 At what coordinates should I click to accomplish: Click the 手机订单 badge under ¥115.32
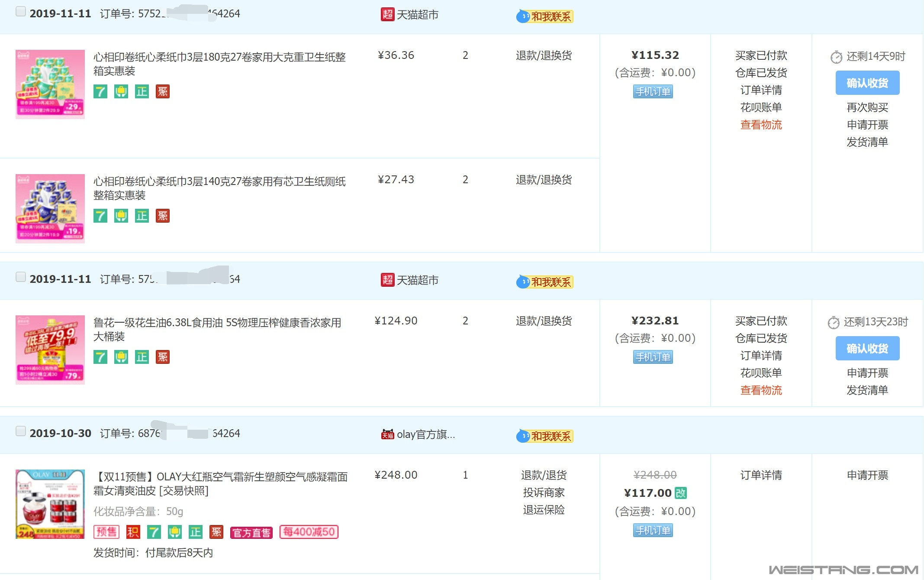[653, 91]
